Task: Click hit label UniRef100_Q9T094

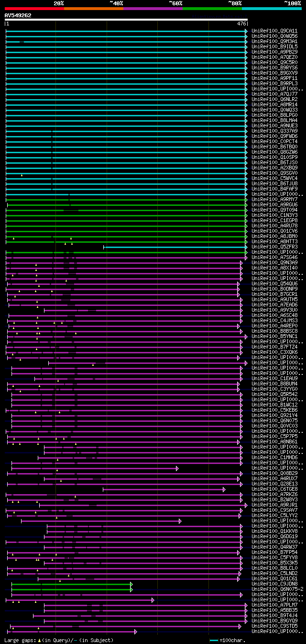Action: [x=274, y=210]
